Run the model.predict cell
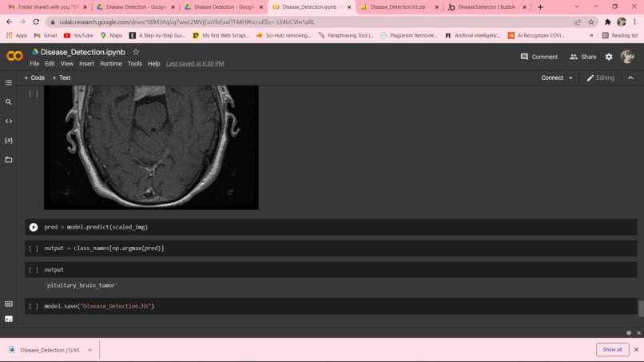 pos(34,227)
